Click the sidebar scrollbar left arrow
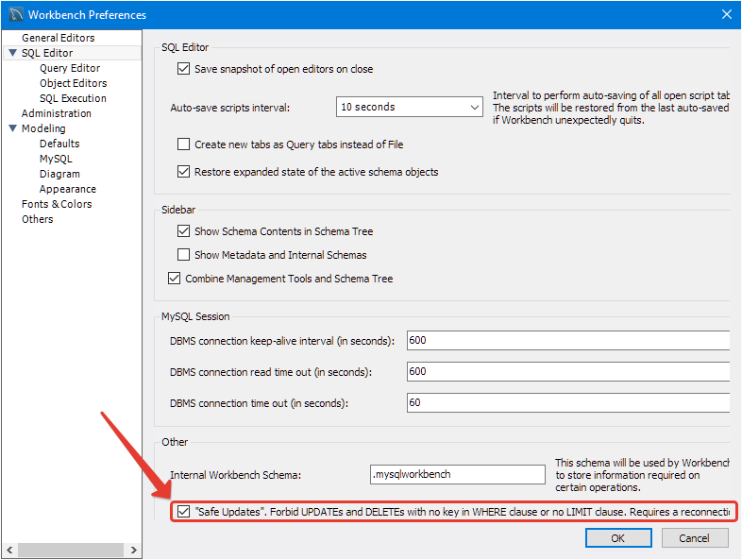The width and height of the screenshot is (742, 560). click(9, 550)
